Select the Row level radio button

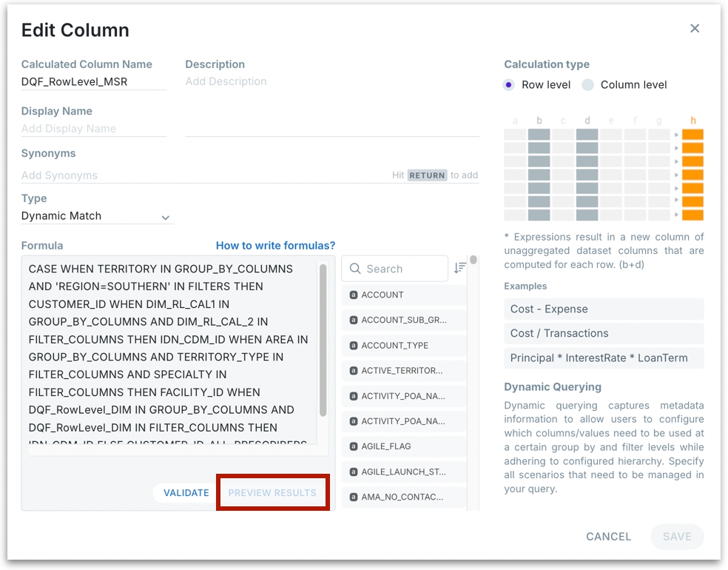point(508,85)
